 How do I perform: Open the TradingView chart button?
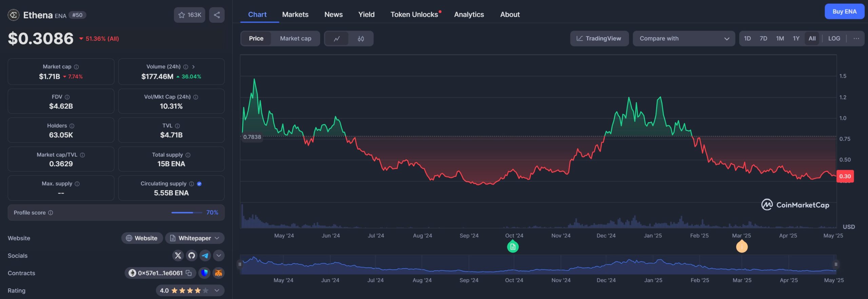(x=599, y=39)
